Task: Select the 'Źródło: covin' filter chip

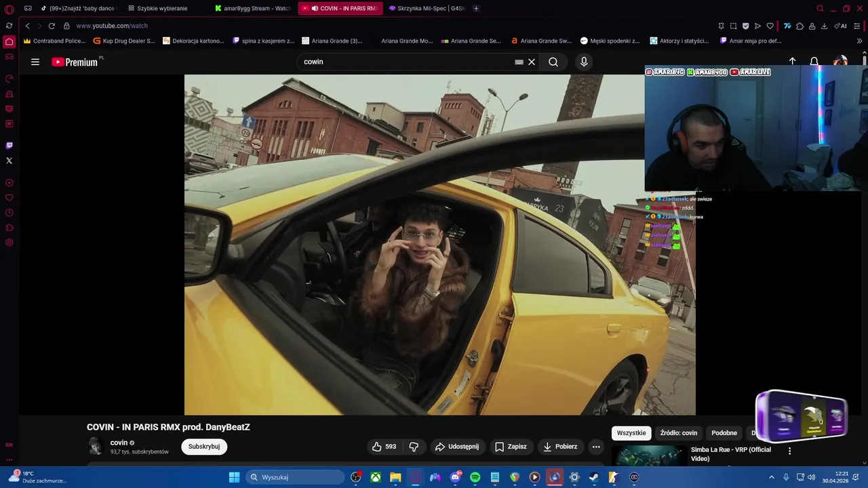Action: click(679, 433)
